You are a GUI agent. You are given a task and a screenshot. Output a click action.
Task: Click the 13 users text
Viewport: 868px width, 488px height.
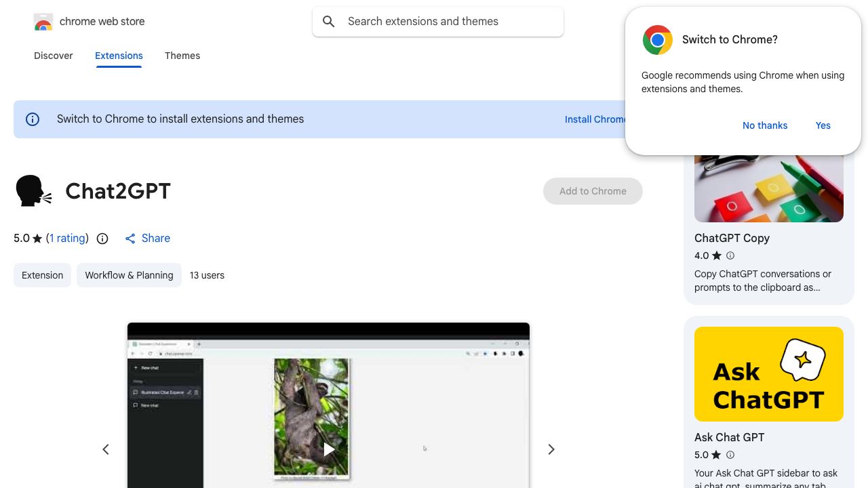[207, 275]
